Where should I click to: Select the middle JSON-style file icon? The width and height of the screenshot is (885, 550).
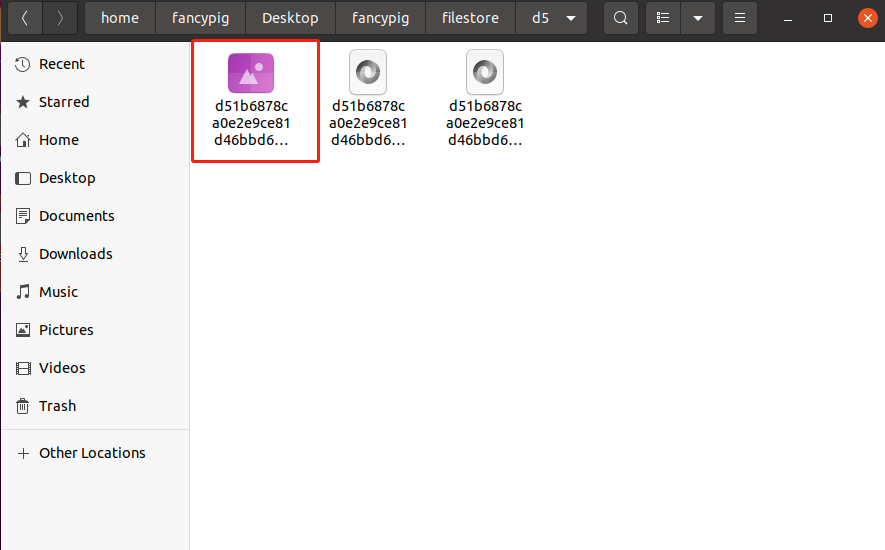click(368, 72)
